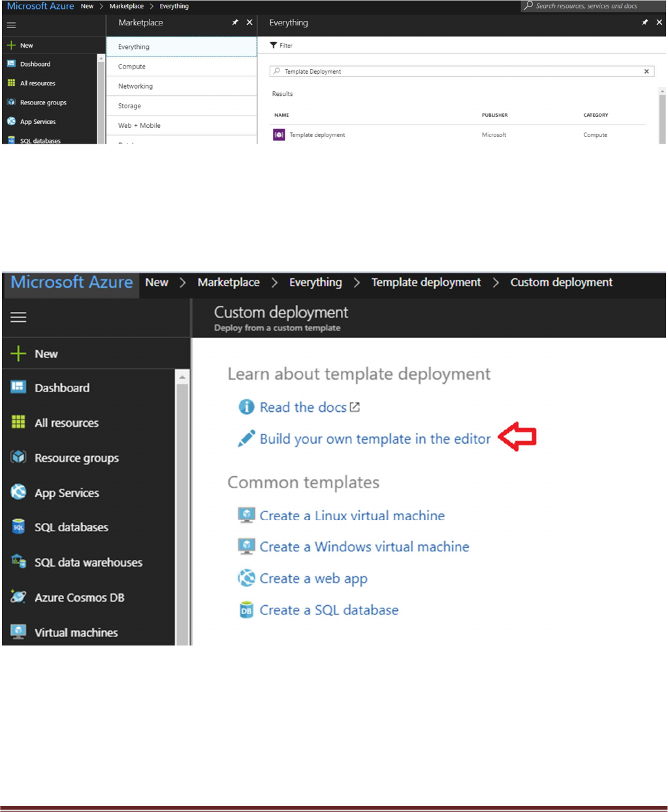Select Everything category in Marketplace

(182, 47)
